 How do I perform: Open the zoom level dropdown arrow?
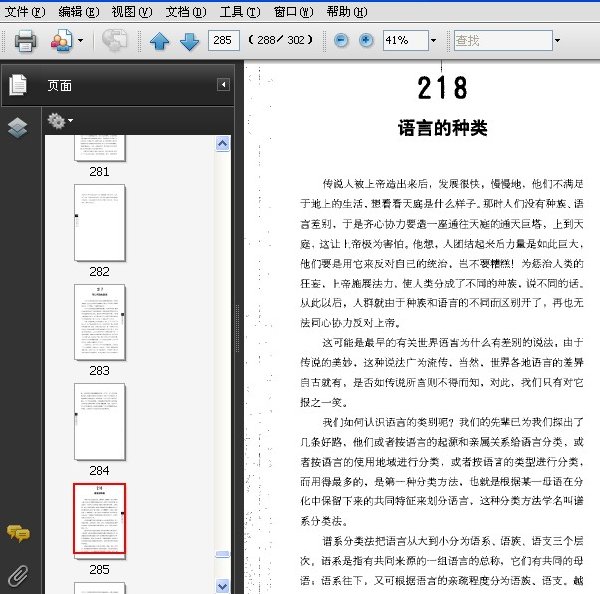pos(433,40)
